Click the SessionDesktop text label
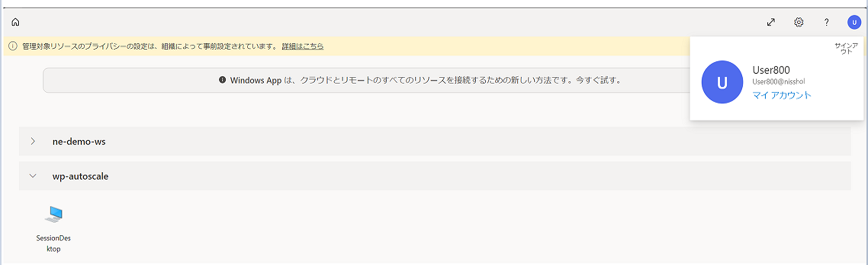The width and height of the screenshot is (868, 265). click(54, 244)
